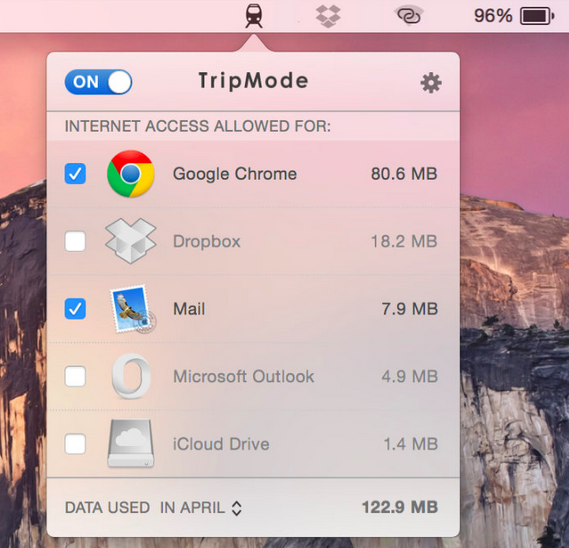
Task: Uncheck Google Chrome internet access
Action: pyautogui.click(x=75, y=173)
